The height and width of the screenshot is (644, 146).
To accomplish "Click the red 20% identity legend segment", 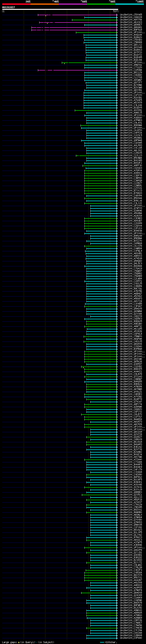I will (x=16, y=4).
